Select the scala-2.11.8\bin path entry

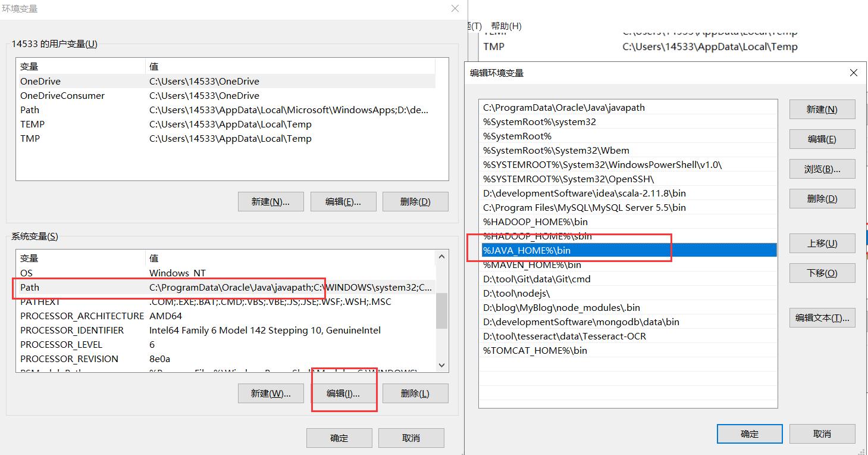coord(628,194)
